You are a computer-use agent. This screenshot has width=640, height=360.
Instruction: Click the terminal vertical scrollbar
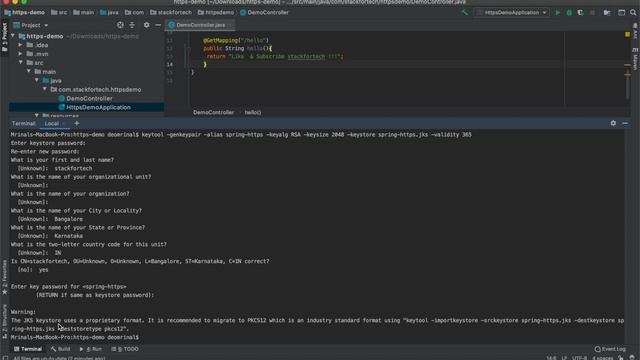coord(627,237)
